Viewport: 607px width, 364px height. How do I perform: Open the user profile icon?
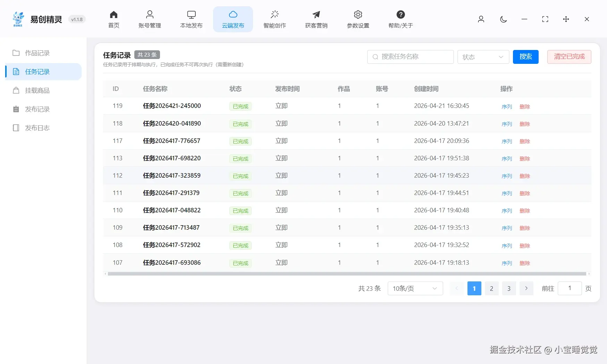(x=481, y=19)
